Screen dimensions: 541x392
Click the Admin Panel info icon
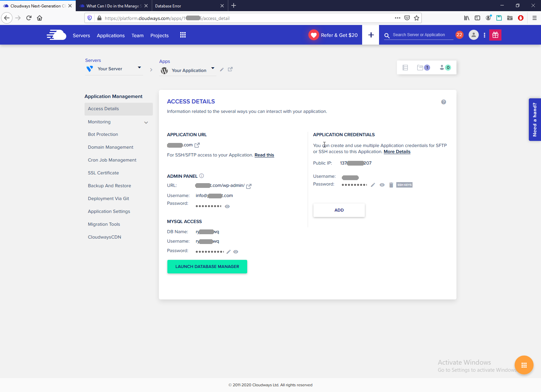point(202,176)
